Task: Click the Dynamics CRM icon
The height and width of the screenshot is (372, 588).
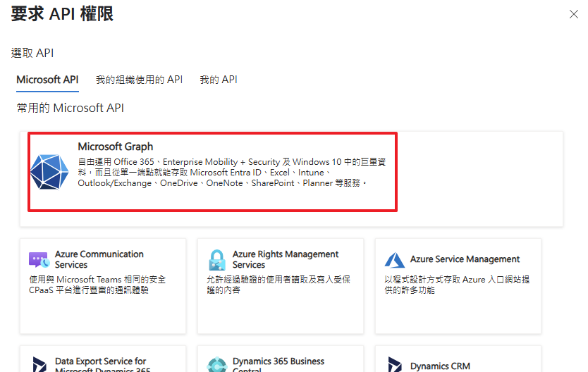Action: 394,365
